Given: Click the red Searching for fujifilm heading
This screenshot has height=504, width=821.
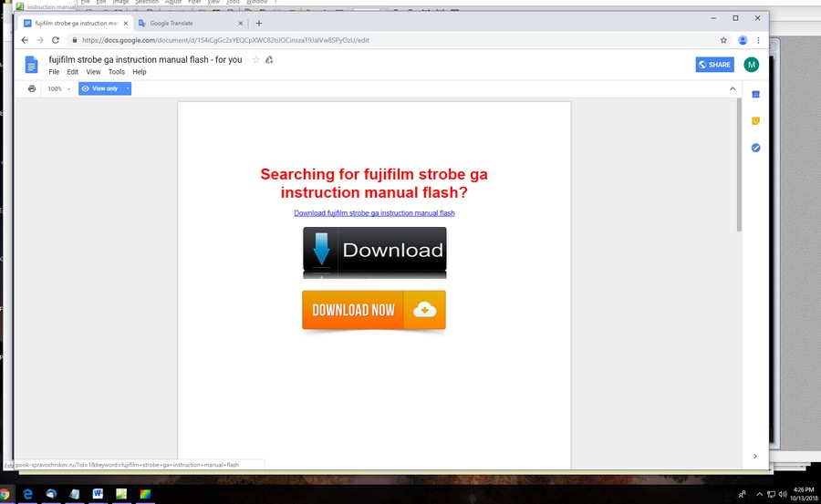Looking at the screenshot, I should [374, 183].
